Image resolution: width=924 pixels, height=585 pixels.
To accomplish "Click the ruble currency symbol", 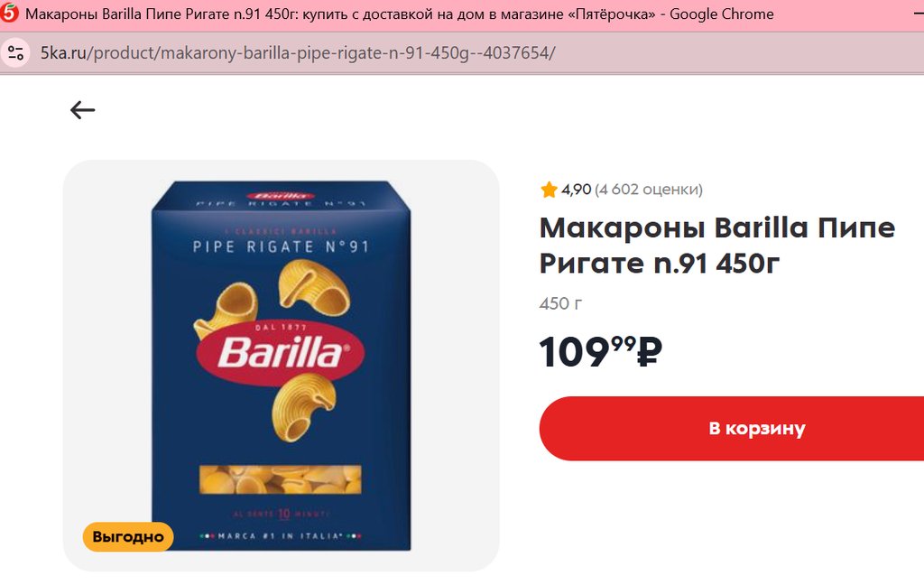I will (x=650, y=351).
